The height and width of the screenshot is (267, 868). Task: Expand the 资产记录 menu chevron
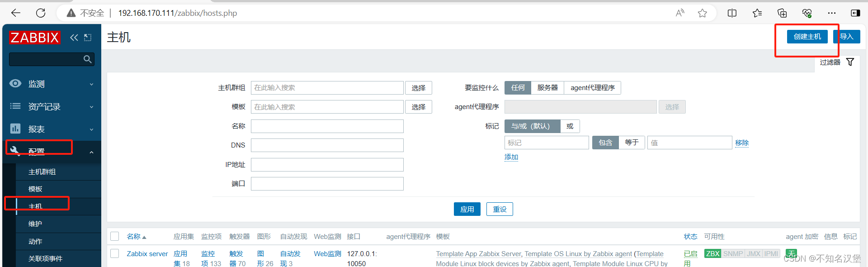pos(91,107)
